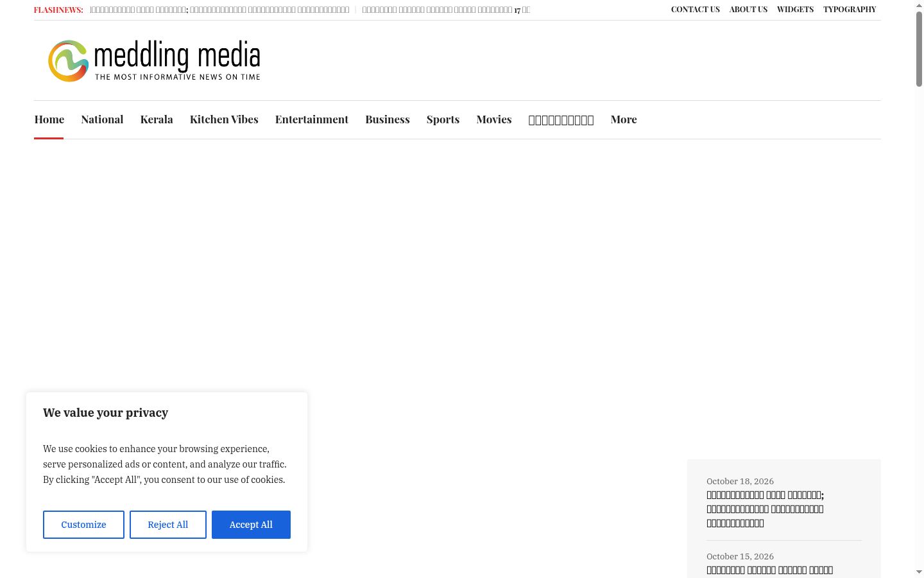The image size is (924, 578).
Task: Click the page scrollbar down arrow
Action: pos(920,572)
